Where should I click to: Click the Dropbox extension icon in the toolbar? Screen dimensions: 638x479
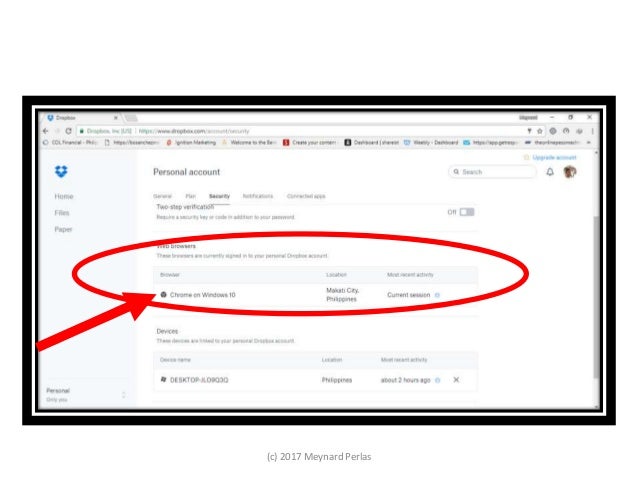point(579,131)
